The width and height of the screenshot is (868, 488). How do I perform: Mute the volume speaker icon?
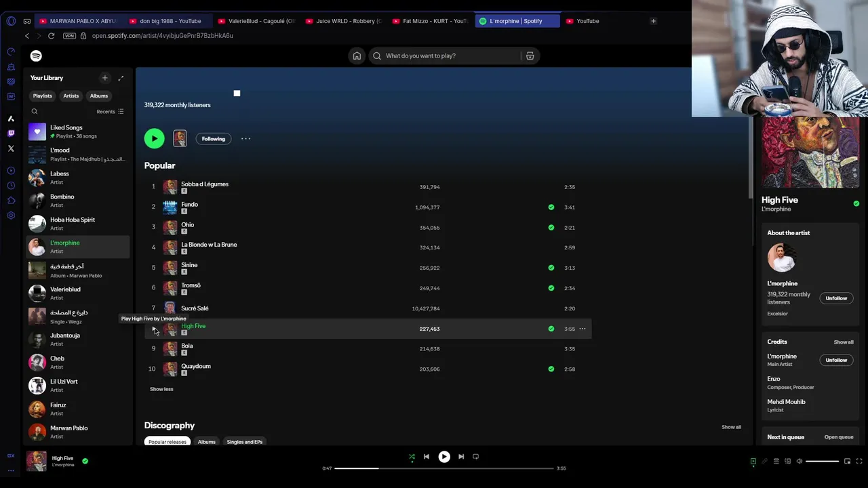800,462
